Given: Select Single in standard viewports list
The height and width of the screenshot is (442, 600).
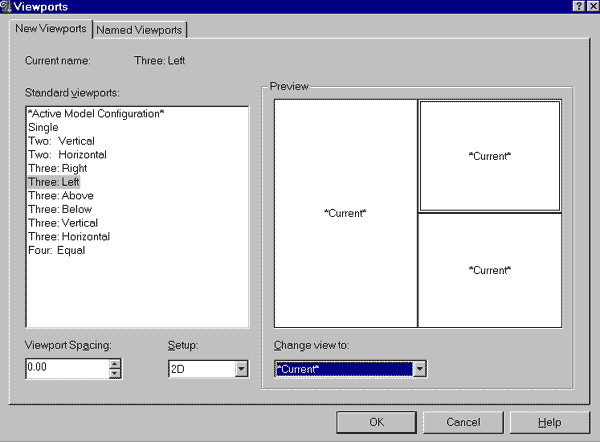Looking at the screenshot, I should click(43, 127).
